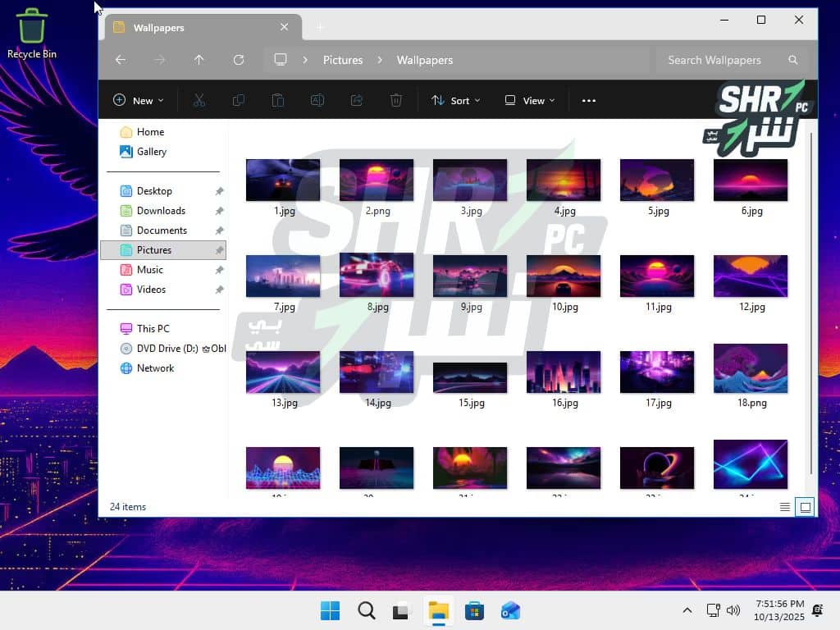
Task: Switch to details list view toggle
Action: click(x=785, y=507)
